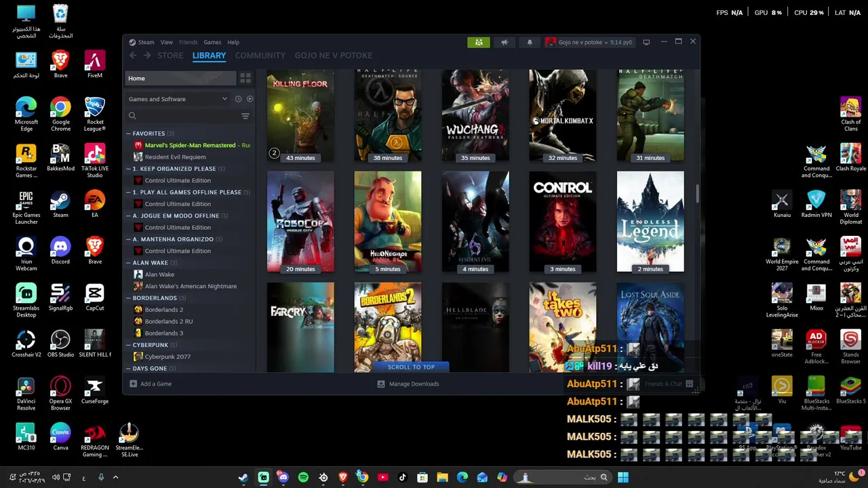
Task: Click Spotify icon in the taskbar
Action: (x=303, y=477)
